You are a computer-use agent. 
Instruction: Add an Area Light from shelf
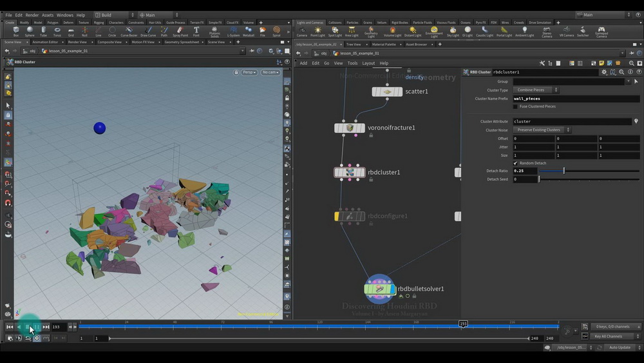click(352, 32)
